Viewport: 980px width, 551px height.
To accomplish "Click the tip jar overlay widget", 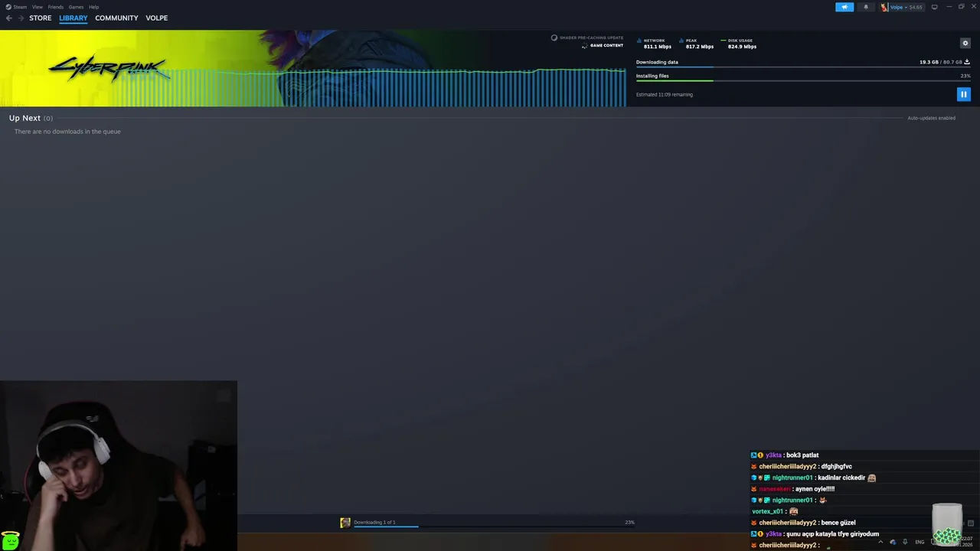I will click(948, 524).
